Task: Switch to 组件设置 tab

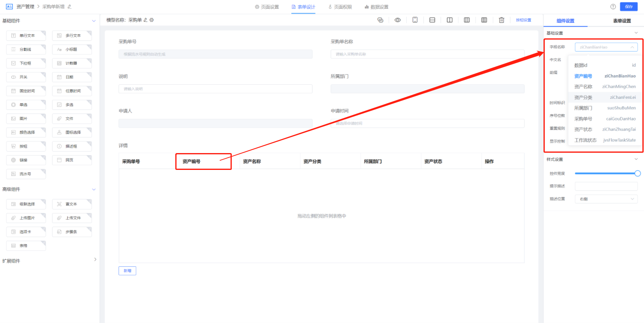Action: 565,21
